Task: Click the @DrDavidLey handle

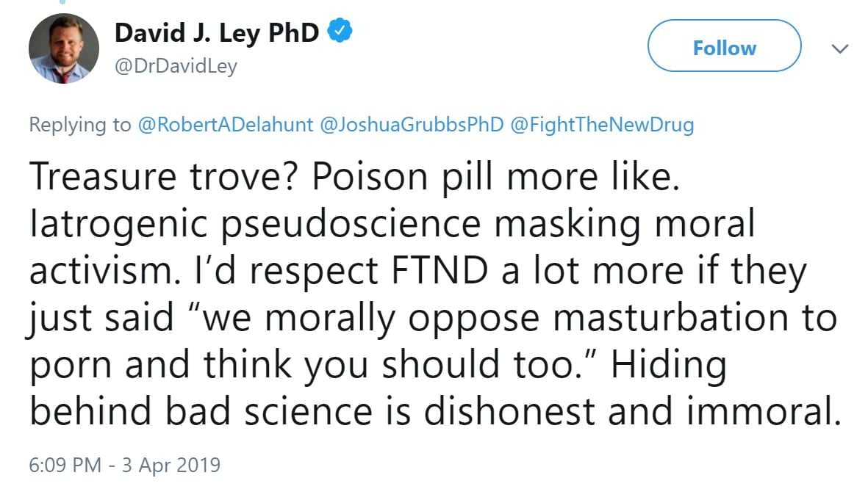Action: [x=176, y=67]
